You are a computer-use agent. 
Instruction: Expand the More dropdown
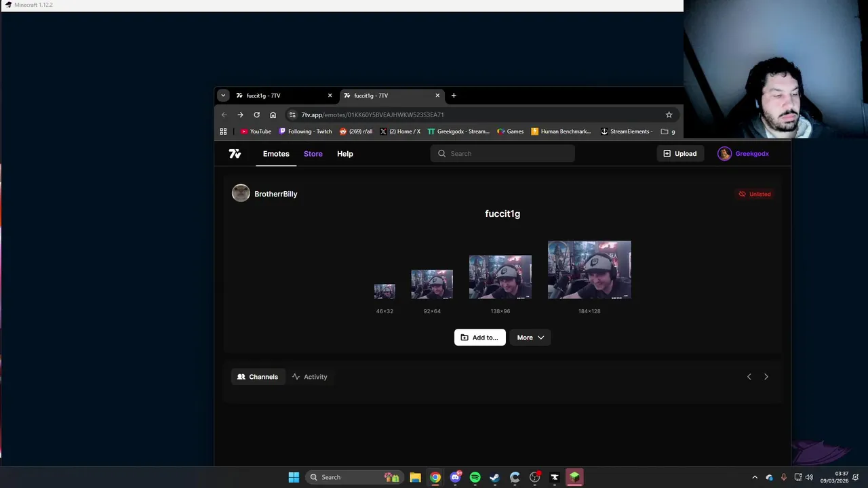pyautogui.click(x=530, y=338)
